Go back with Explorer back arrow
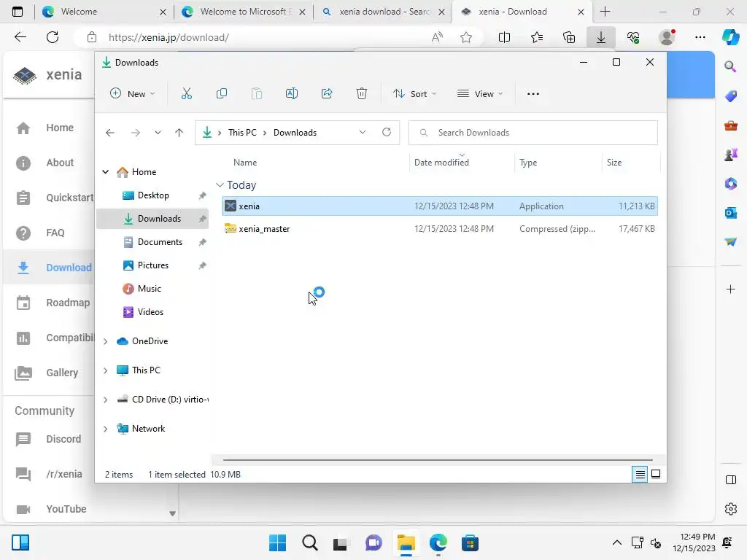 coord(110,133)
